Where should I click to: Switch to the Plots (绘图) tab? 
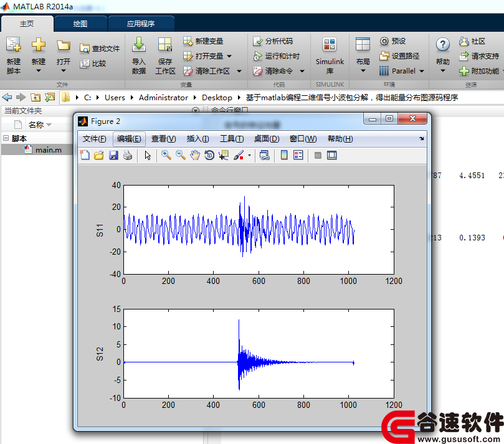click(80, 24)
